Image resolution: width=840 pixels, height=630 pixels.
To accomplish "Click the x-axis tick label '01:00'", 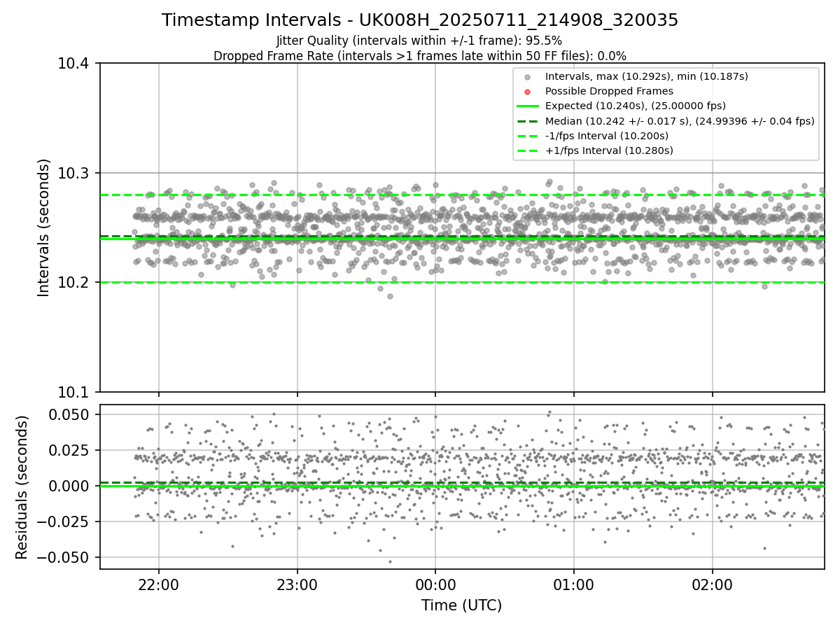I will click(574, 584).
